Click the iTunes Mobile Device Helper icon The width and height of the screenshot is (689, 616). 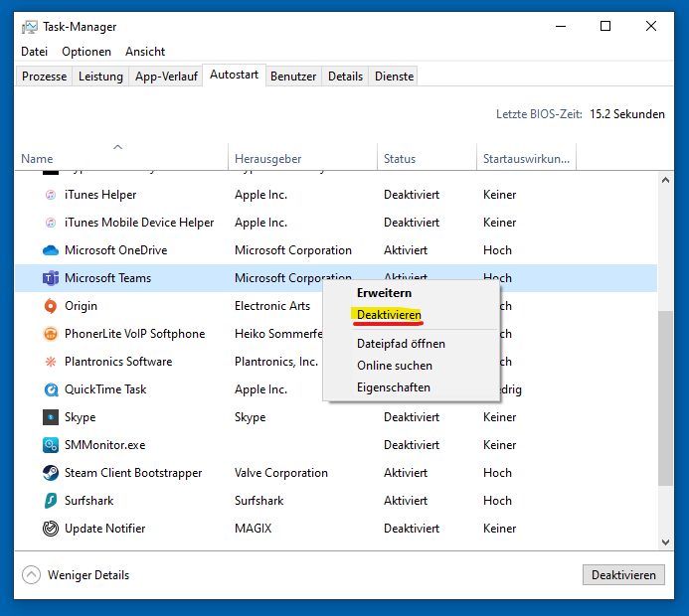pos(51,223)
